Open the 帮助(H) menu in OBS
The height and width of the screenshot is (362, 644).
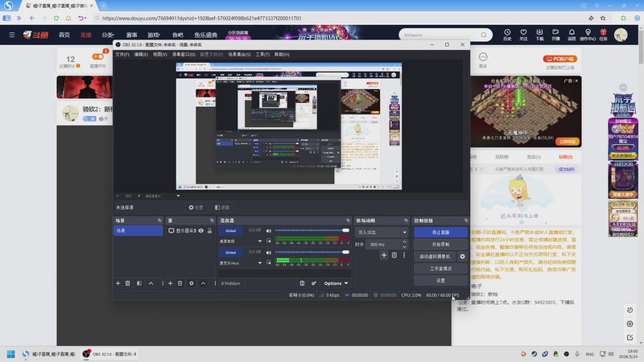pos(282,54)
